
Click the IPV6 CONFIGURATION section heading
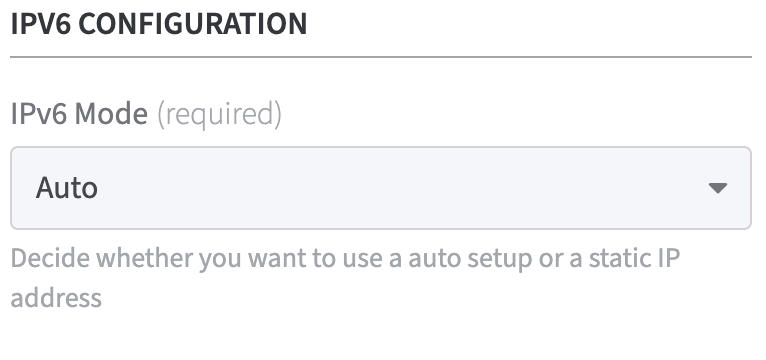point(159,23)
